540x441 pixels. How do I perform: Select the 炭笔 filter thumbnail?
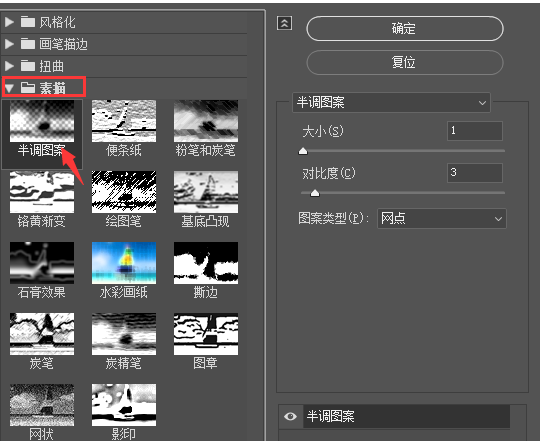(42, 334)
